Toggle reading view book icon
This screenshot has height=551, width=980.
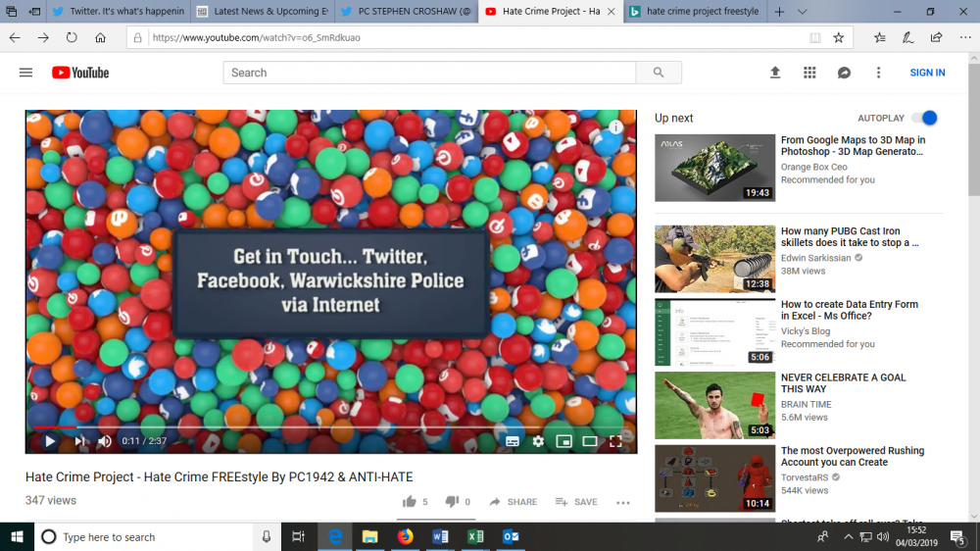[815, 37]
